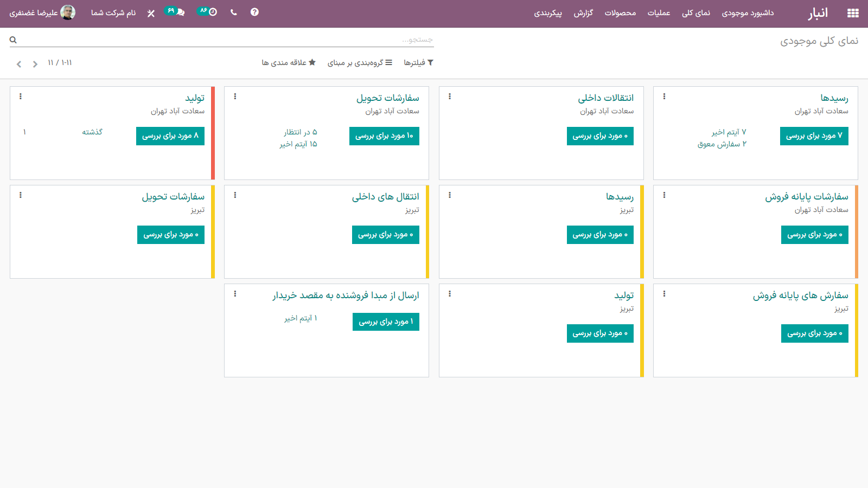
Task: Open the messages chat icon
Action: pos(180,12)
